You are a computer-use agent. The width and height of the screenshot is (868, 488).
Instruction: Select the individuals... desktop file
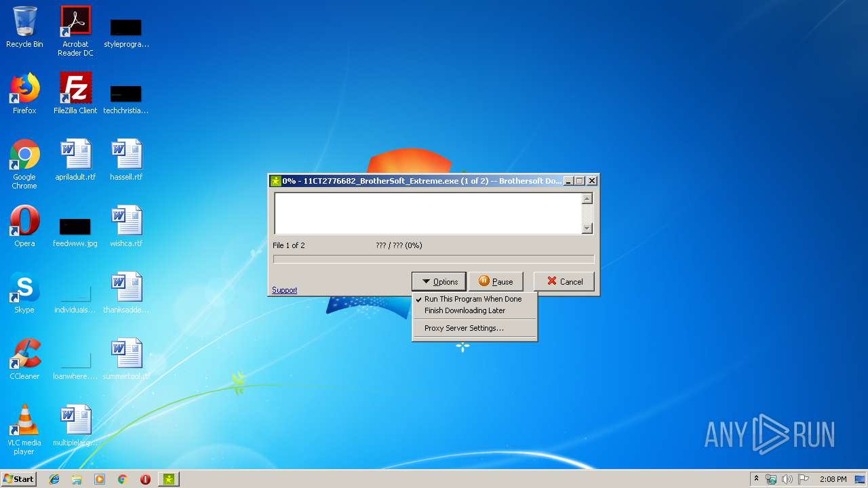[x=75, y=298]
